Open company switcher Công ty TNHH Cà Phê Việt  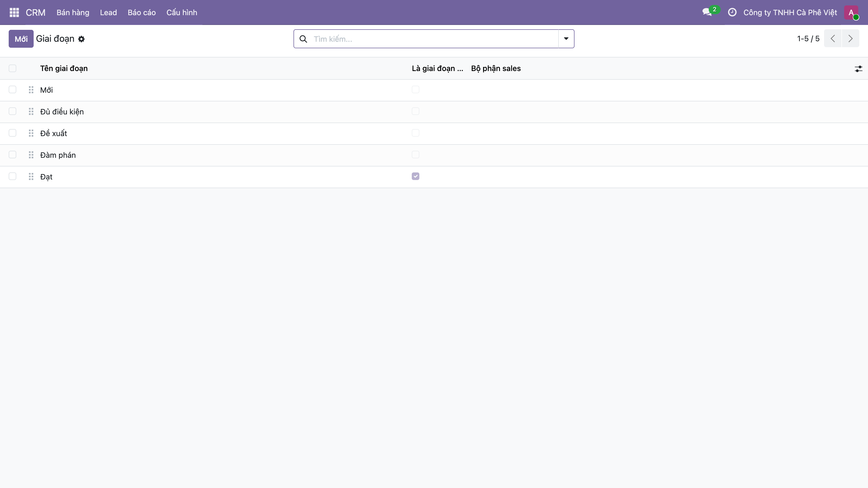[790, 12]
